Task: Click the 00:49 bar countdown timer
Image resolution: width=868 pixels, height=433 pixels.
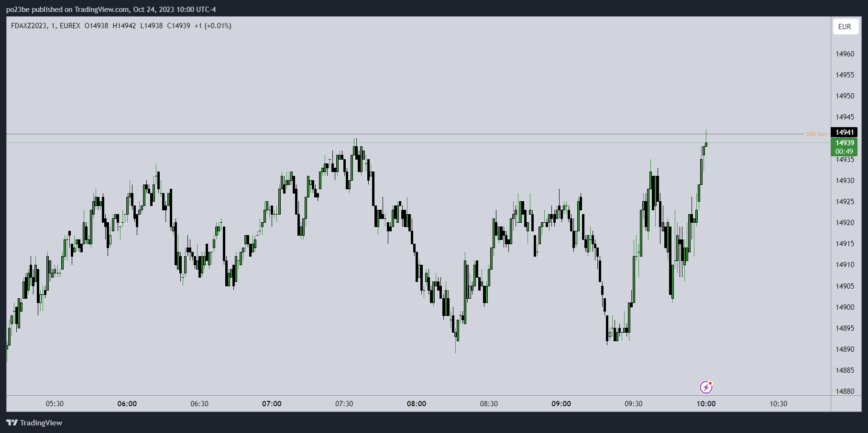Action: [x=845, y=152]
